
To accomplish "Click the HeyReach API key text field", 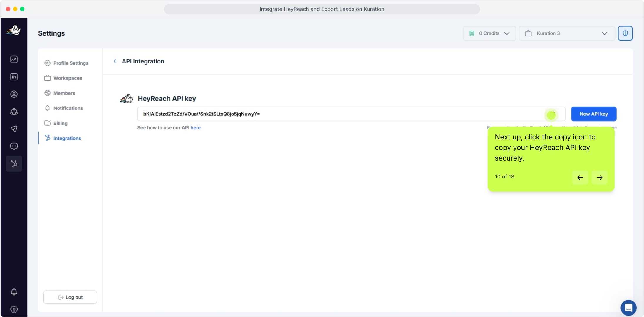I will point(351,114).
